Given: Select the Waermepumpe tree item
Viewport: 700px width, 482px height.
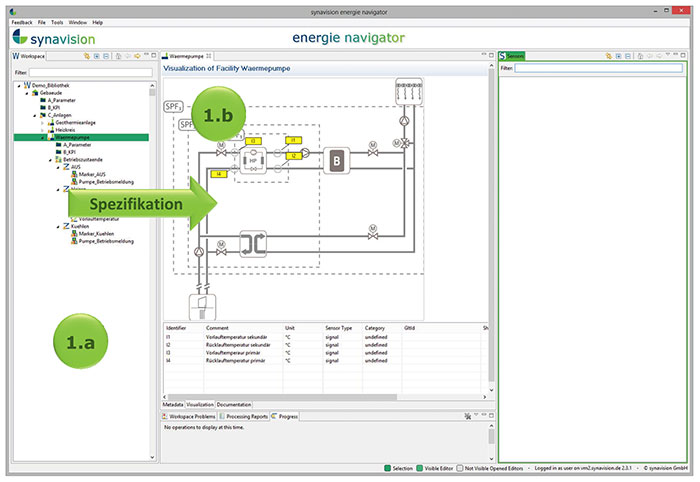Looking at the screenshot, I should [72, 137].
